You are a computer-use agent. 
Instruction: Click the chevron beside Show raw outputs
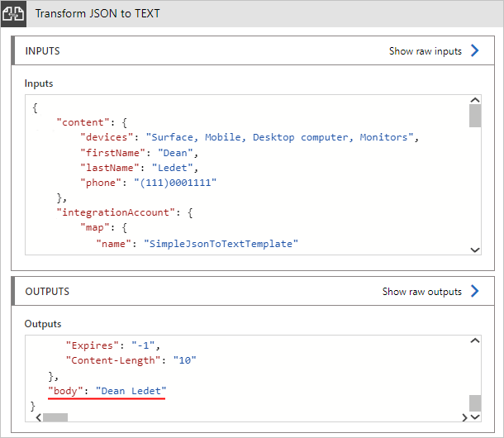(x=475, y=291)
